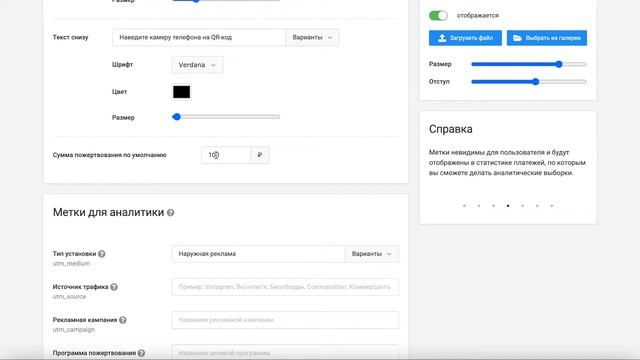This screenshot has width=640, height=360.
Task: Click the Шрифт label
Action: click(x=122, y=65)
